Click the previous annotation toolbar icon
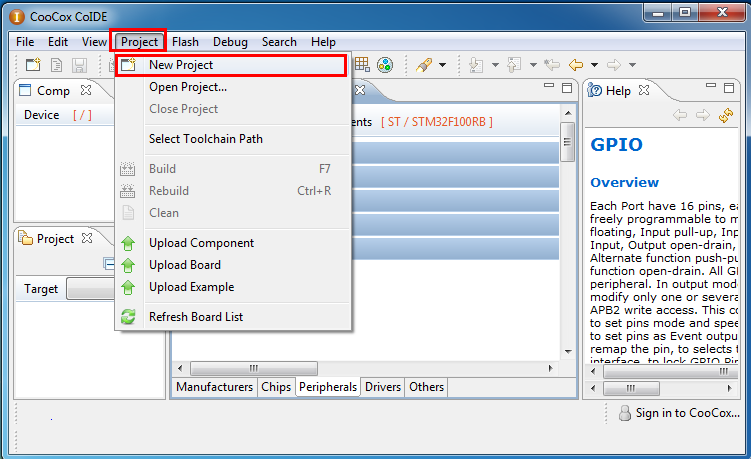The width and height of the screenshot is (751, 459). pos(514,65)
